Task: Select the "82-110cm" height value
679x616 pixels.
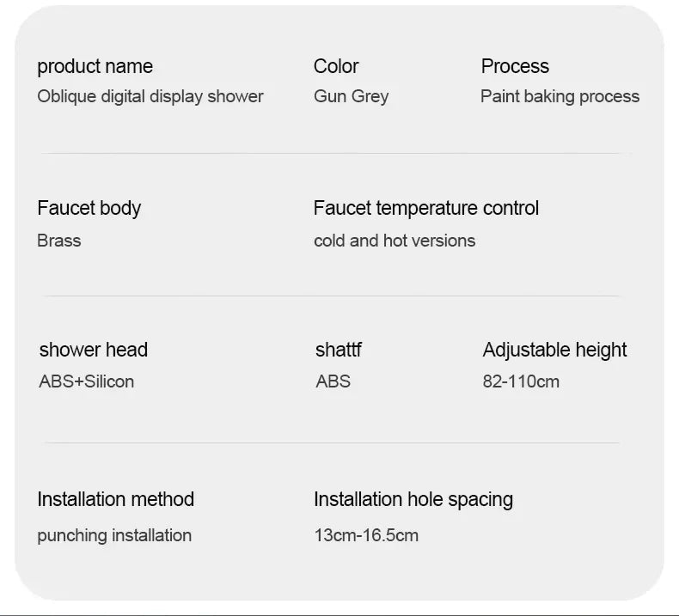Action: (x=521, y=381)
